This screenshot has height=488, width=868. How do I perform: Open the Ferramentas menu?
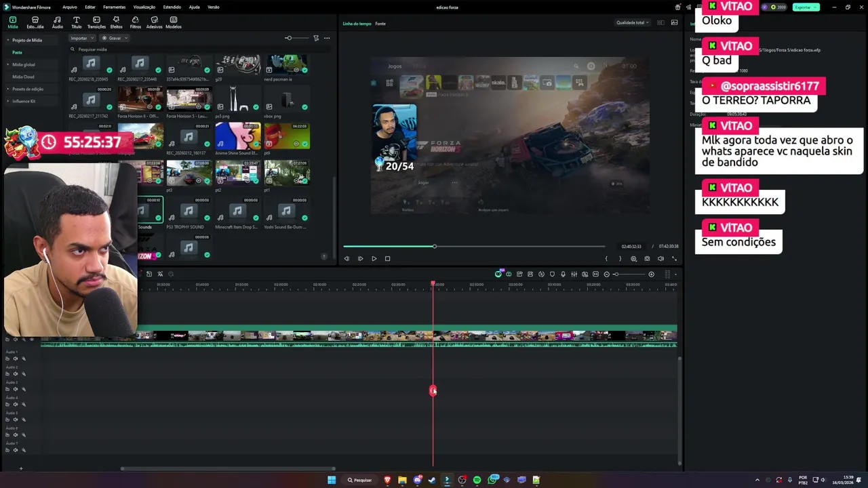pyautogui.click(x=114, y=7)
